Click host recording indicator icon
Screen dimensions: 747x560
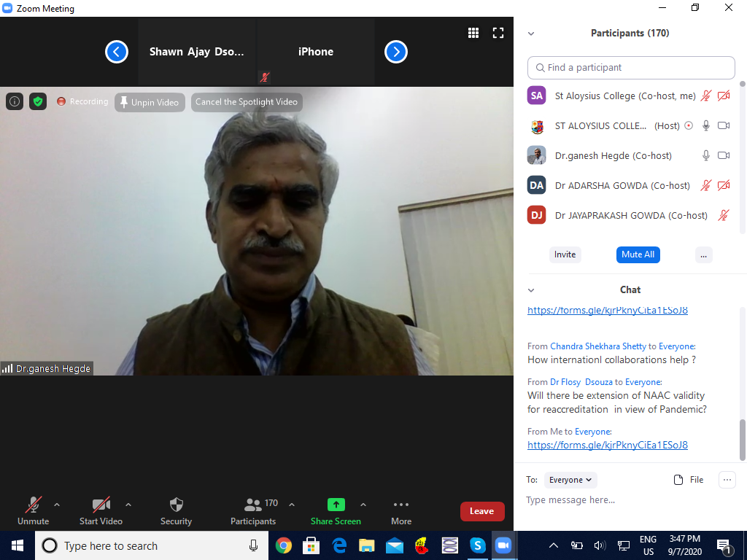click(x=689, y=125)
